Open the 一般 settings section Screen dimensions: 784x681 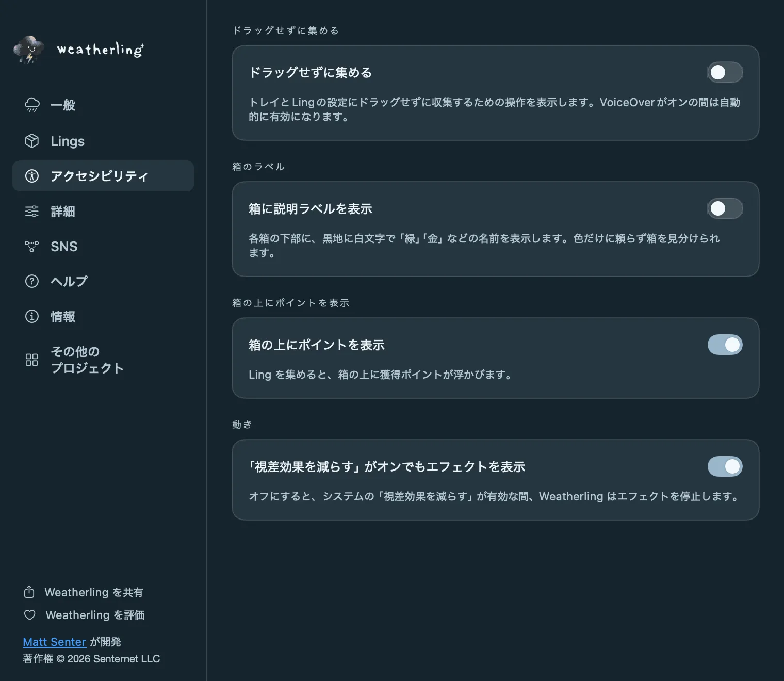(x=103, y=105)
